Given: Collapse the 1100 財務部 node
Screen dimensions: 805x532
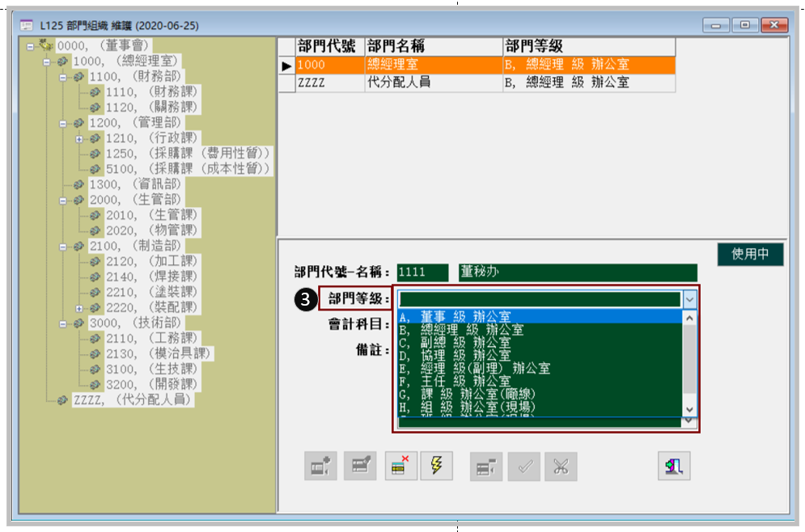Looking at the screenshot, I should click(62, 78).
